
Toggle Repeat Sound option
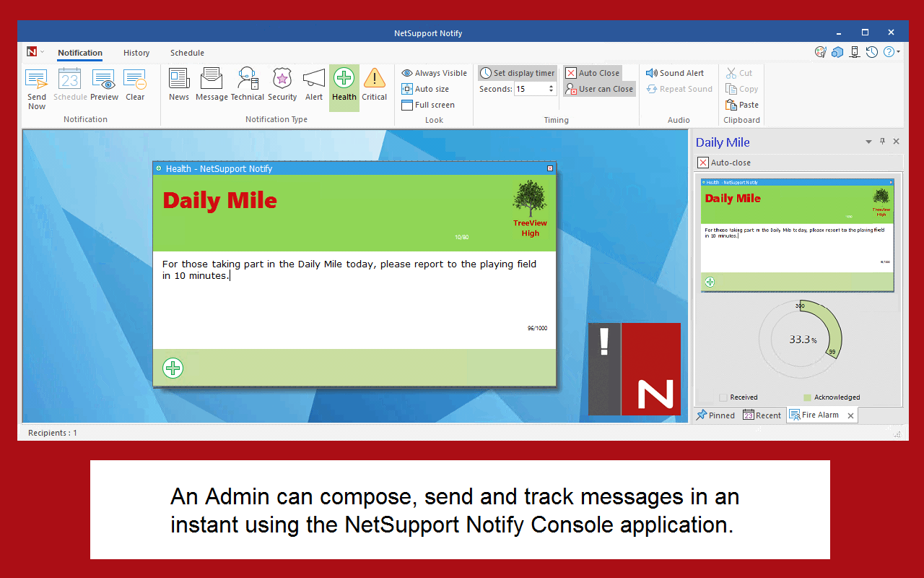679,89
